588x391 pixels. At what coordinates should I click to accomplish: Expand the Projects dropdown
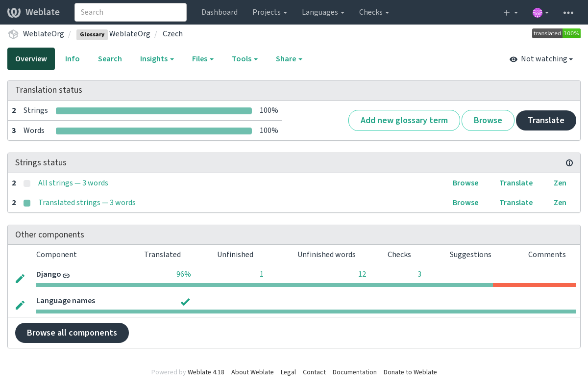269,12
